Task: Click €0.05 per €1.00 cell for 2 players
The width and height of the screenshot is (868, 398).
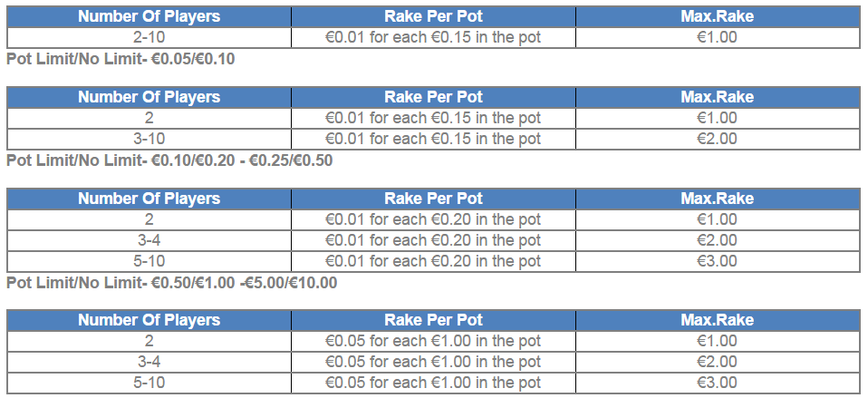Action: [433, 341]
